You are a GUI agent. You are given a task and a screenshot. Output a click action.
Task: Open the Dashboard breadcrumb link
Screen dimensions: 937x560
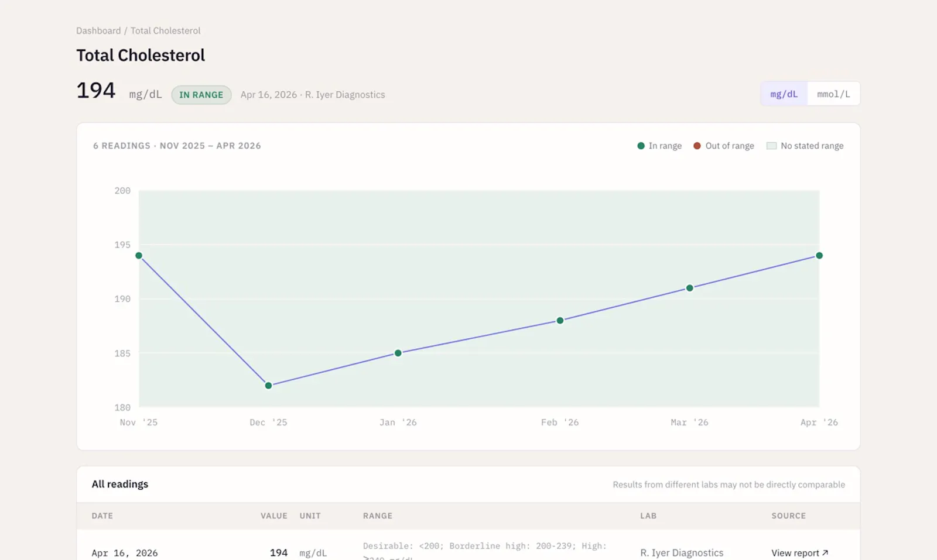[x=98, y=30]
